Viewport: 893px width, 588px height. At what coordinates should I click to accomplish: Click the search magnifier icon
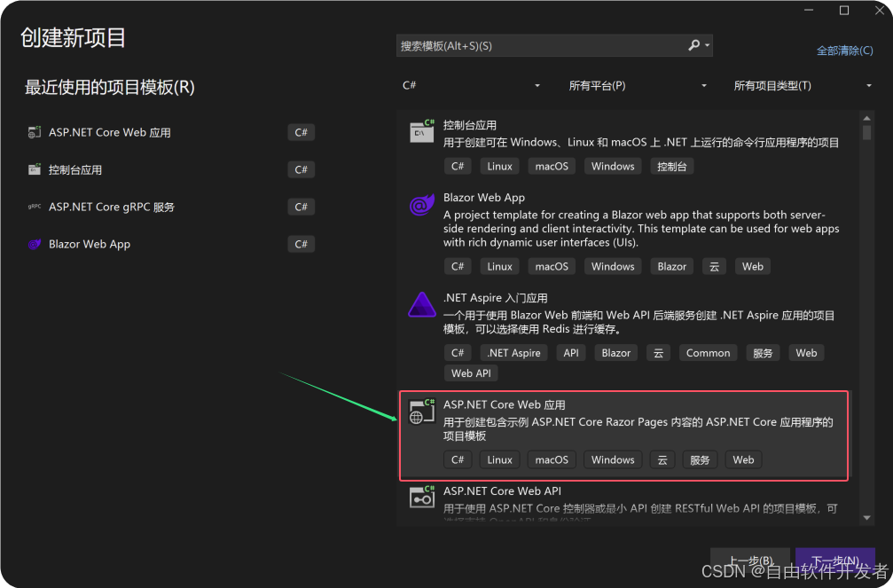pyautogui.click(x=693, y=45)
